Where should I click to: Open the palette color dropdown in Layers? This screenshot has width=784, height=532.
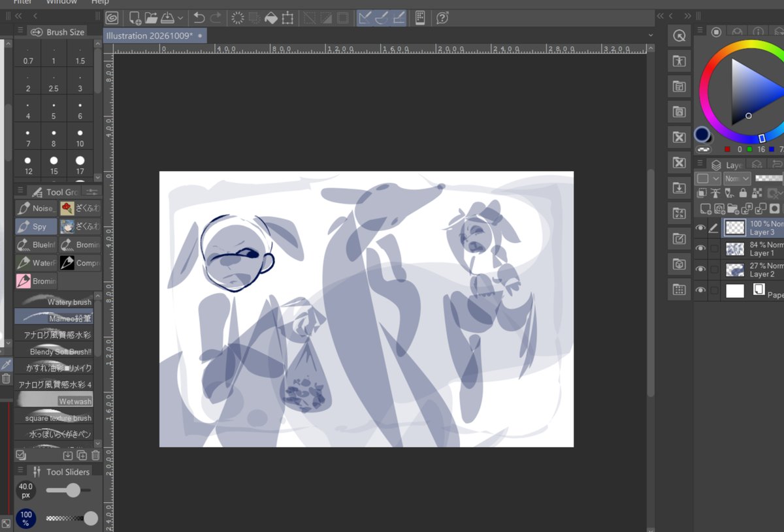[x=708, y=178]
